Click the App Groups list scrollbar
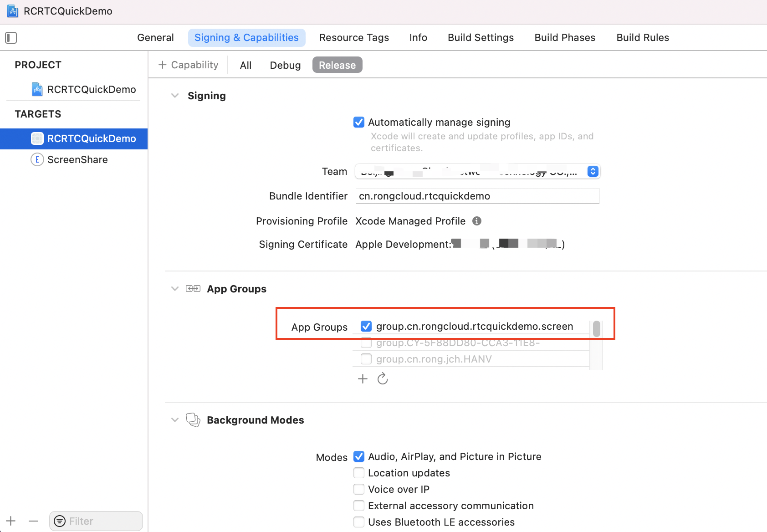The width and height of the screenshot is (767, 532). click(596, 329)
